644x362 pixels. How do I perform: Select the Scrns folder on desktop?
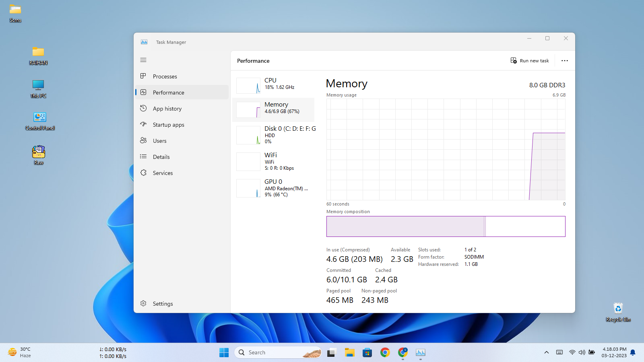(15, 13)
